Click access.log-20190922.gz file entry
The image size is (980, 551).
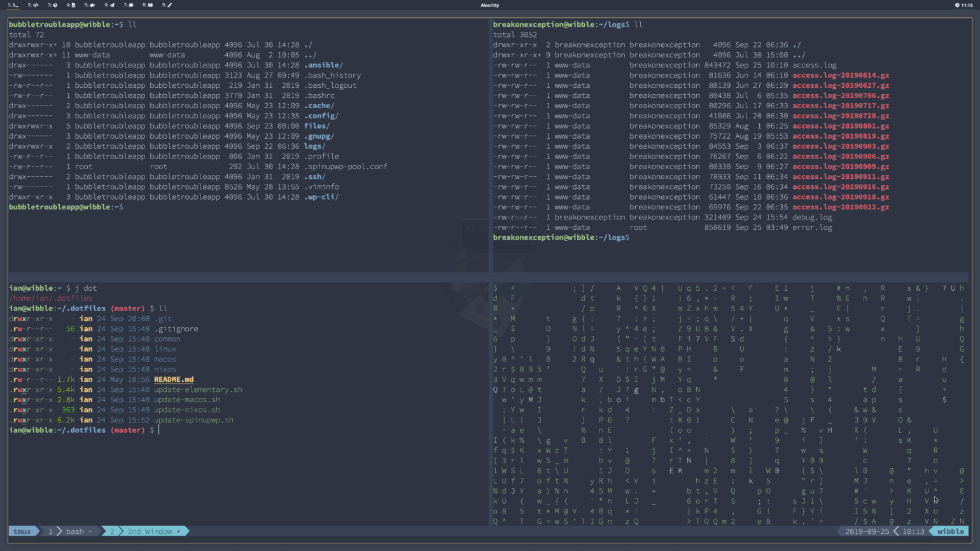click(841, 207)
